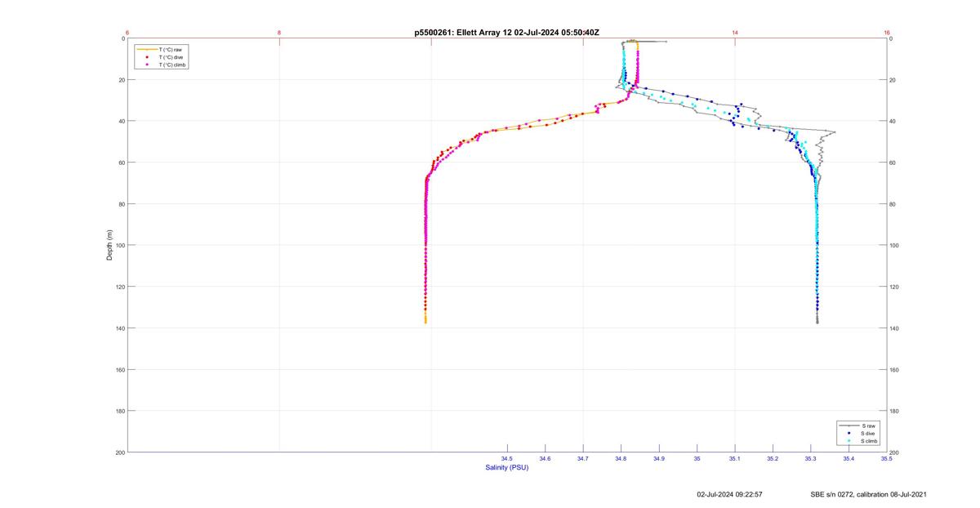The width and height of the screenshot is (980, 508).
Task: Click the plot title 'p5500261: Ellett Array 12'
Action: (x=463, y=33)
